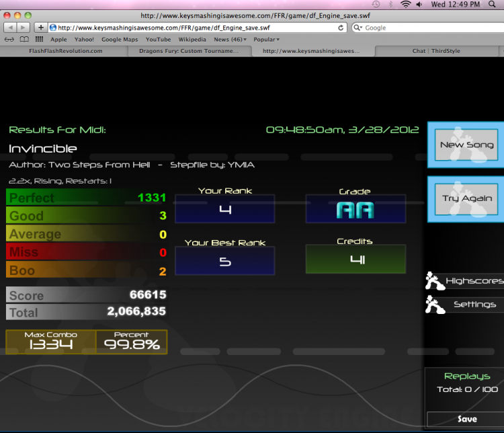
Task: Click the Spotlight magnifier in the menu bar
Action: pos(492,4)
